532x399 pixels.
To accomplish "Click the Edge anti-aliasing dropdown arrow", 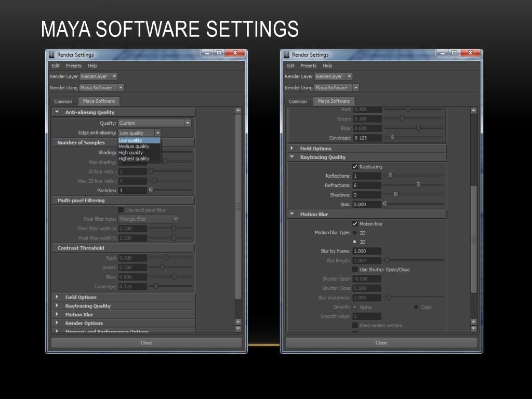I will coord(157,133).
